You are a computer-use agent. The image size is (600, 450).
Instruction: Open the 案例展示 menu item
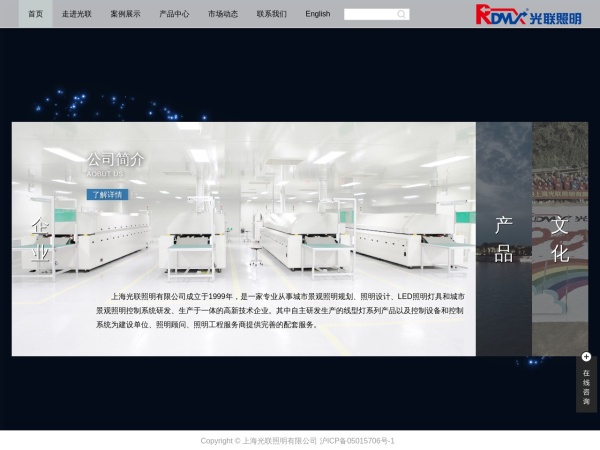(125, 14)
